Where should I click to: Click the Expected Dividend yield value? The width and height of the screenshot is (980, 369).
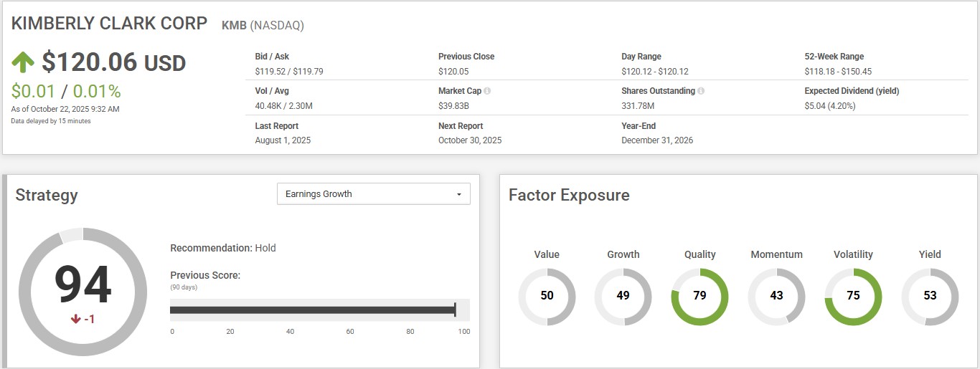(829, 106)
